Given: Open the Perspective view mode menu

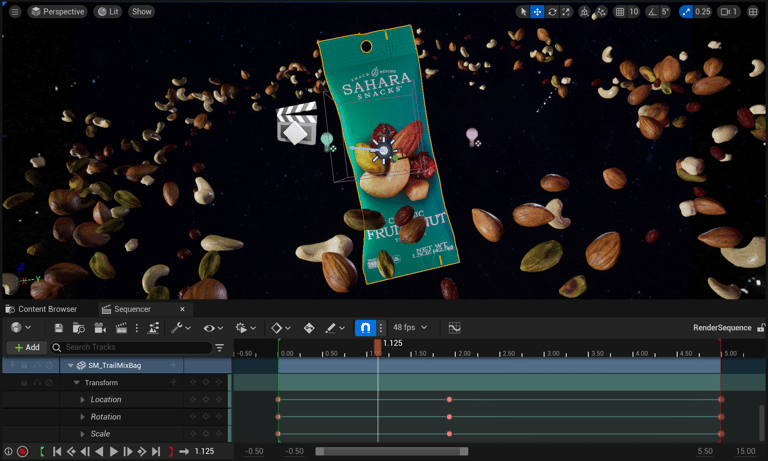Looking at the screenshot, I should [57, 12].
